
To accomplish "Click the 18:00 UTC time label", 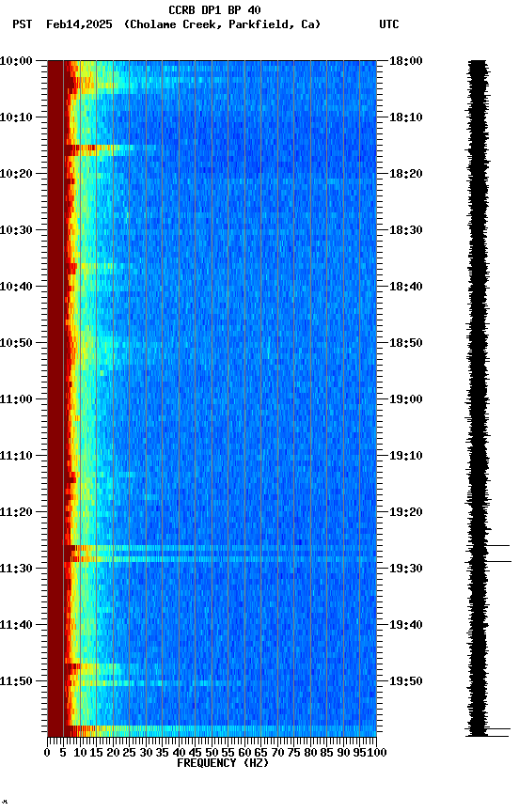I will click(x=406, y=61).
